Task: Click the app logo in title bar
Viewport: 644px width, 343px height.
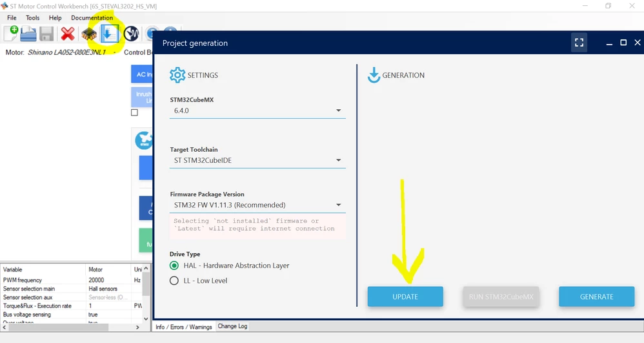Action: pos(5,6)
